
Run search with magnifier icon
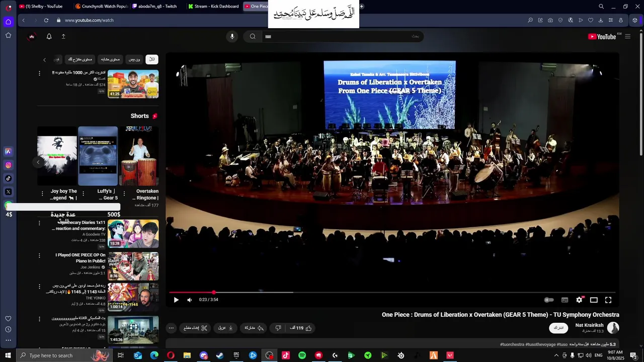(253, 36)
